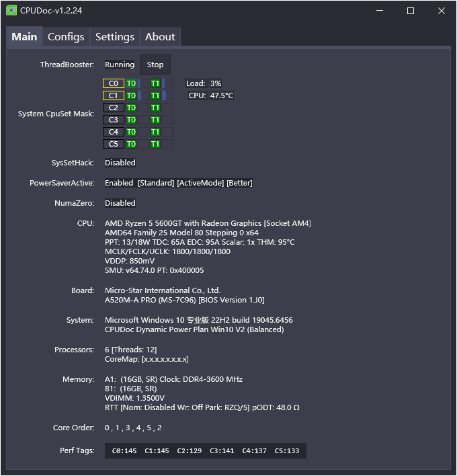This screenshot has width=457, height=476.
Task: Toggle core C0 in CpuSet mask
Action: point(114,83)
